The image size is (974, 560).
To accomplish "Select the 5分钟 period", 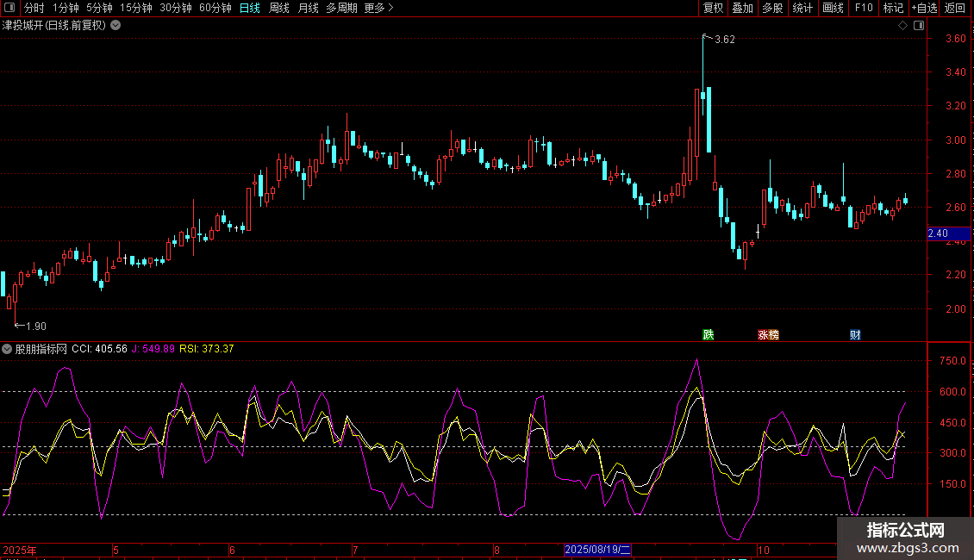I will pyautogui.click(x=99, y=8).
